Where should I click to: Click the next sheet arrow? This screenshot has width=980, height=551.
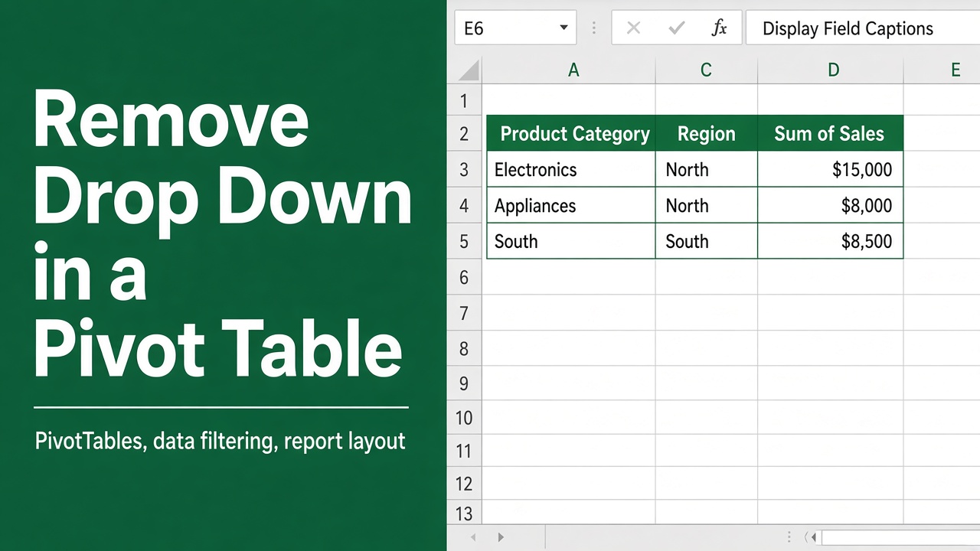tap(501, 537)
